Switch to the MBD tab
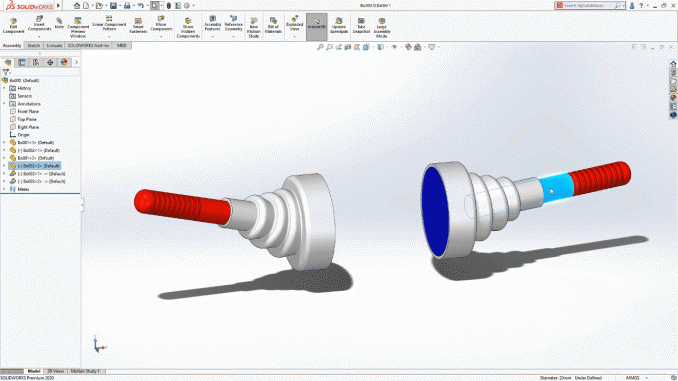 click(x=122, y=45)
